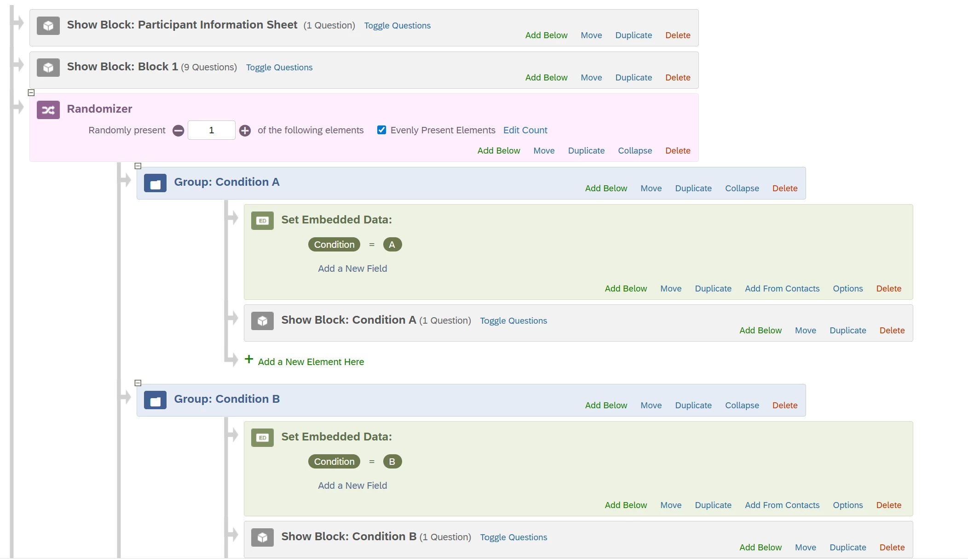Viewport: 968px width, 560px height.
Task: Click the Participant Information Sheet block cube icon
Action: [48, 26]
